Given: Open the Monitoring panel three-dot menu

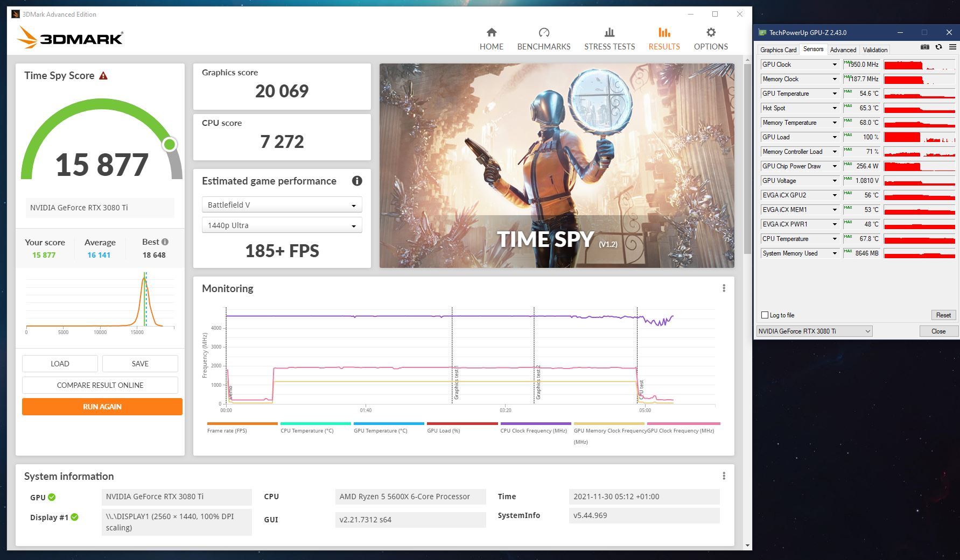Looking at the screenshot, I should pos(724,288).
